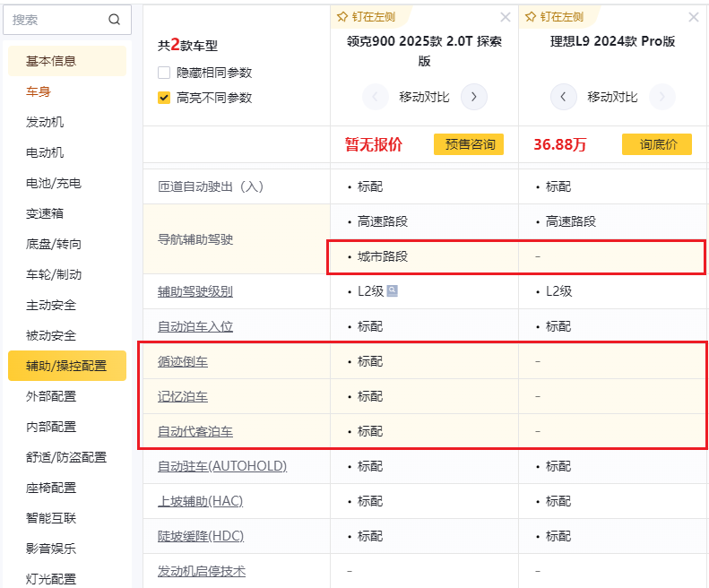Click 共2款车型 heading
Screen dimensions: 709x588
click(187, 45)
